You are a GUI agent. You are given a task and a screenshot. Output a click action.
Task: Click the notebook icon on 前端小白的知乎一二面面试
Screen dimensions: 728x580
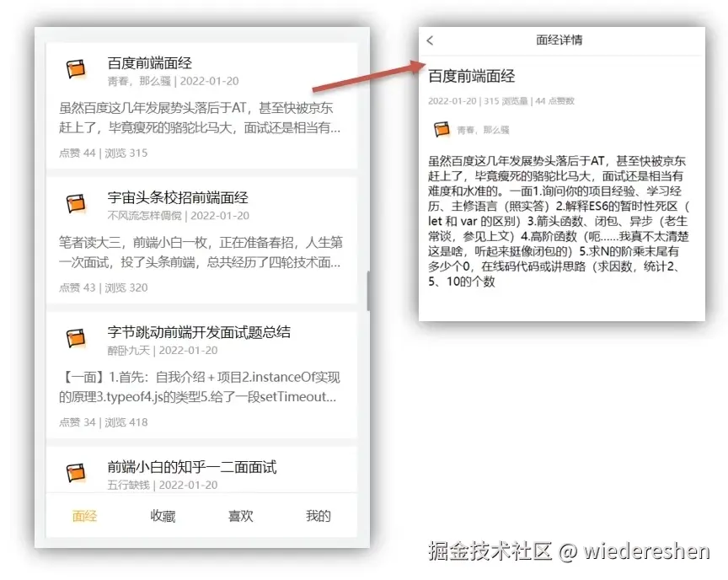click(x=75, y=475)
